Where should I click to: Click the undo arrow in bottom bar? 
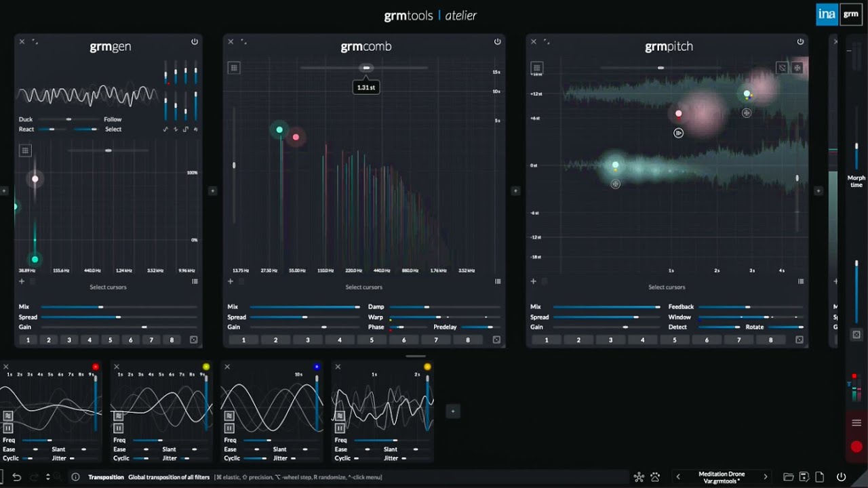17,477
